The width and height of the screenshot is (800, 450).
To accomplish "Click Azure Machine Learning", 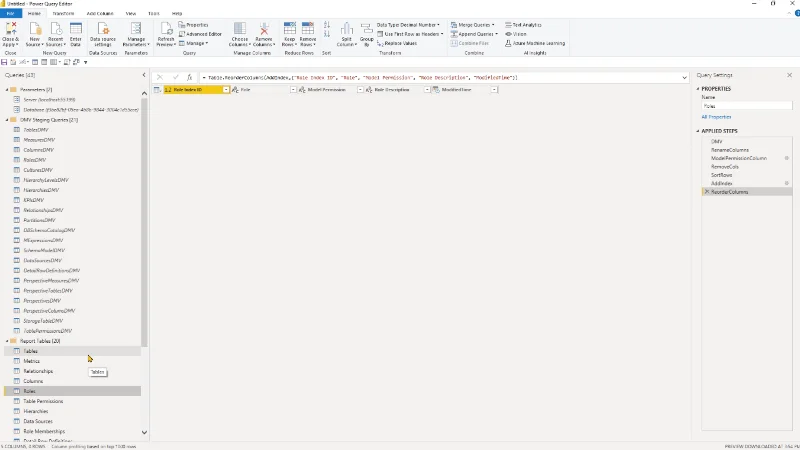I will (535, 43).
